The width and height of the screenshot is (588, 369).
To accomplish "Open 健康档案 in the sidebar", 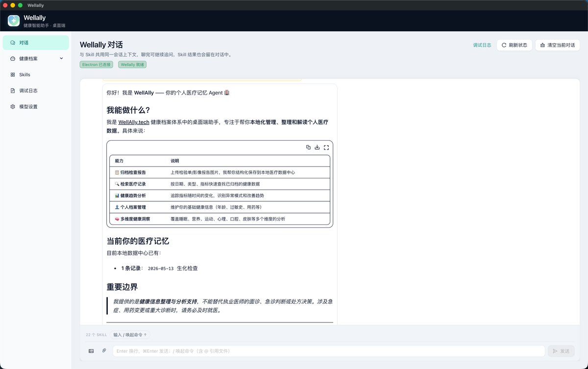I will point(36,58).
